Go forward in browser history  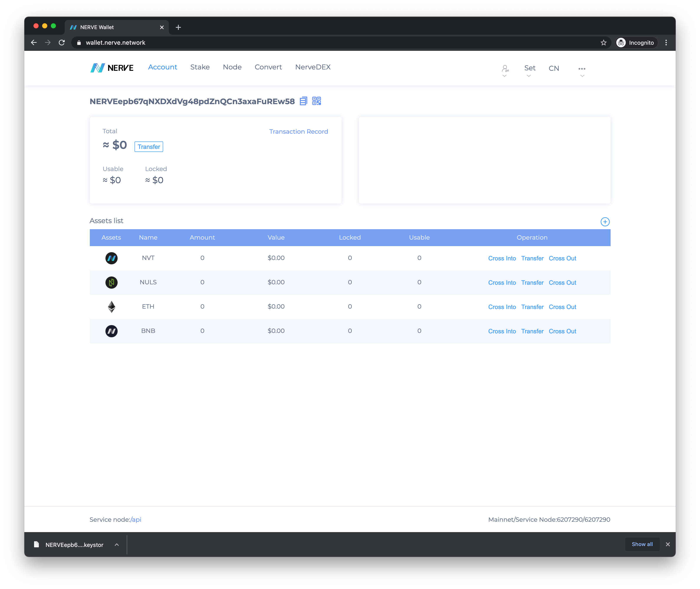(x=48, y=43)
